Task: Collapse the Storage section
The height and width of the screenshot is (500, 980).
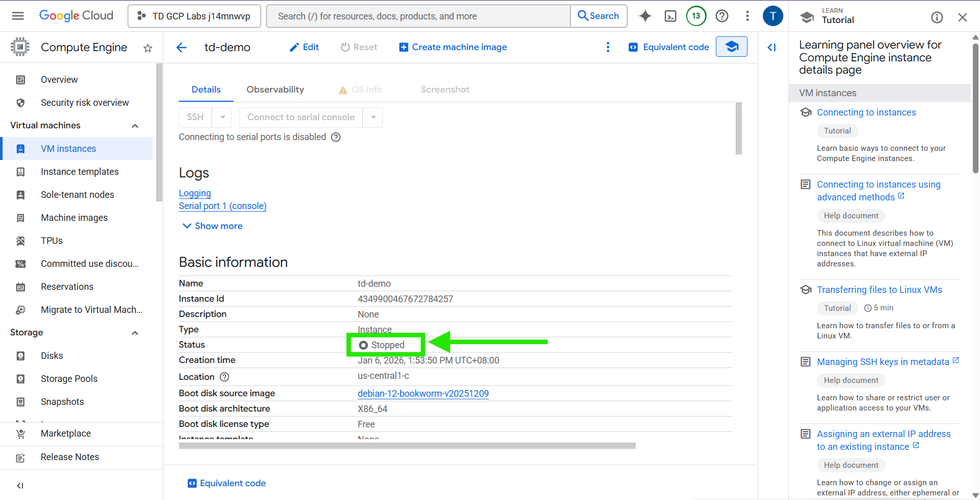Action: [135, 333]
